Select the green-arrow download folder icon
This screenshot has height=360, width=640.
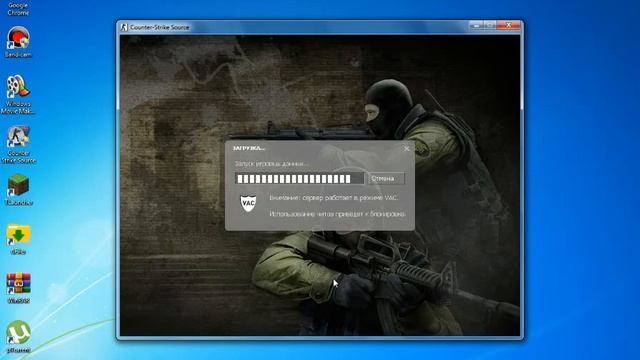click(18, 239)
